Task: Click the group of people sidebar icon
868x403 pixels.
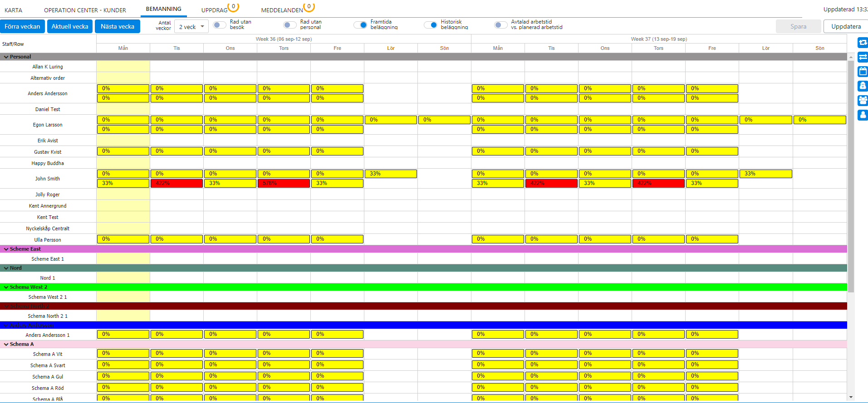Action: 863,100
